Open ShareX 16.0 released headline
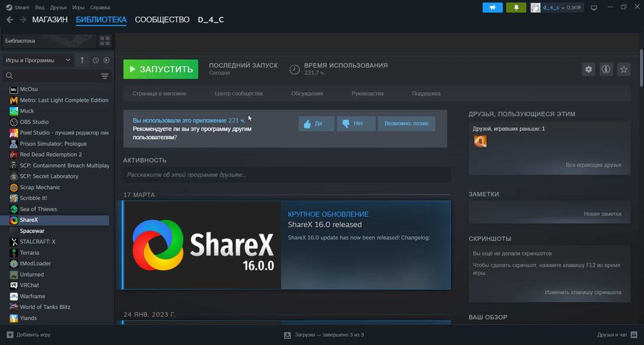This screenshot has width=644, height=345. pyautogui.click(x=325, y=225)
